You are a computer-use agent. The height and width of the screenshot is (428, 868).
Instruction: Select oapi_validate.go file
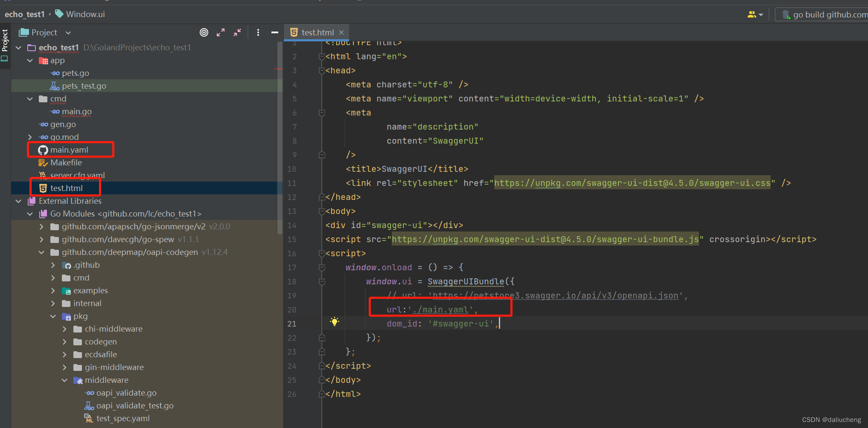tap(126, 393)
